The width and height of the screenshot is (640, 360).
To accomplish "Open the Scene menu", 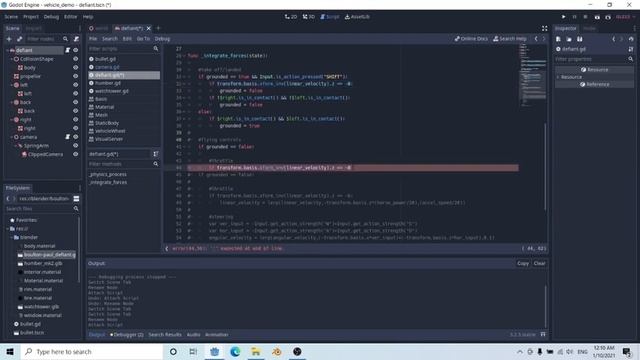I will tap(11, 17).
